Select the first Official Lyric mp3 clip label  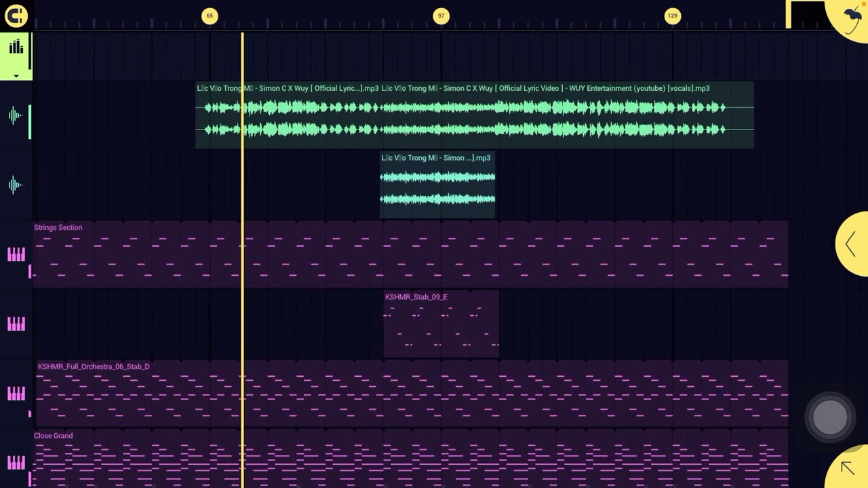coord(288,88)
